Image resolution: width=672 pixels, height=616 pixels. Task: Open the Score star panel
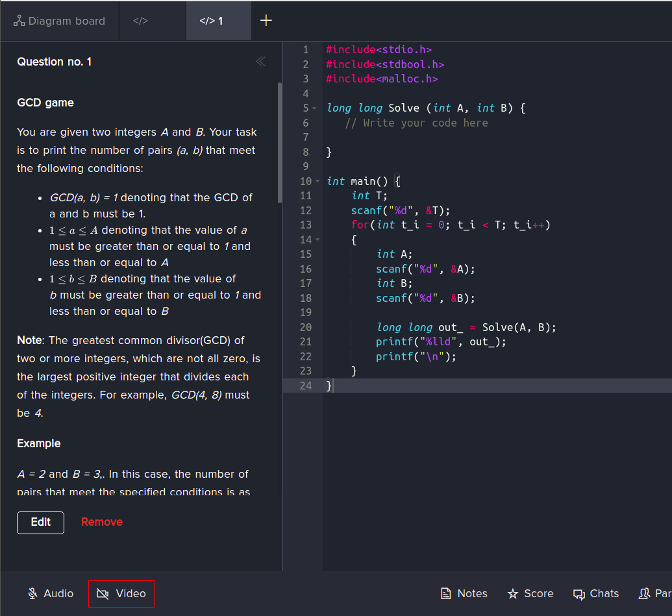tap(530, 593)
